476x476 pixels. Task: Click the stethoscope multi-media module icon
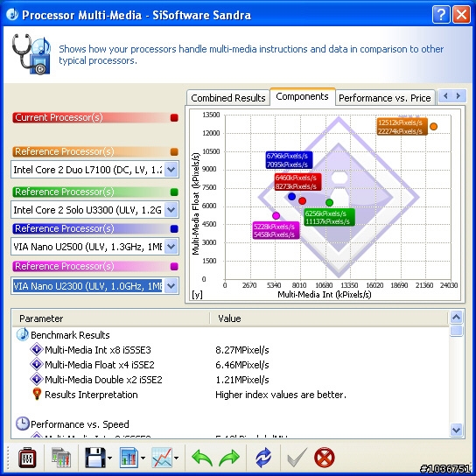click(31, 54)
